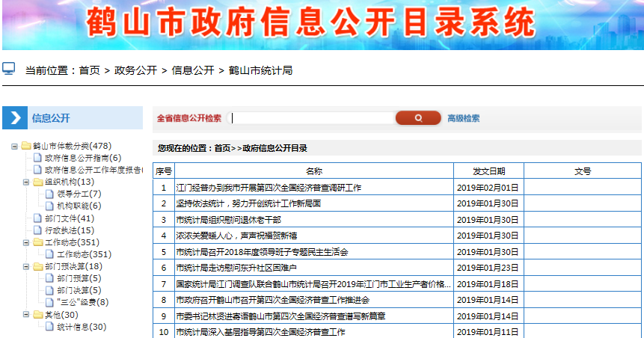Open the 高级检索 advanced search link
The width and height of the screenshot is (644, 338).
point(463,118)
